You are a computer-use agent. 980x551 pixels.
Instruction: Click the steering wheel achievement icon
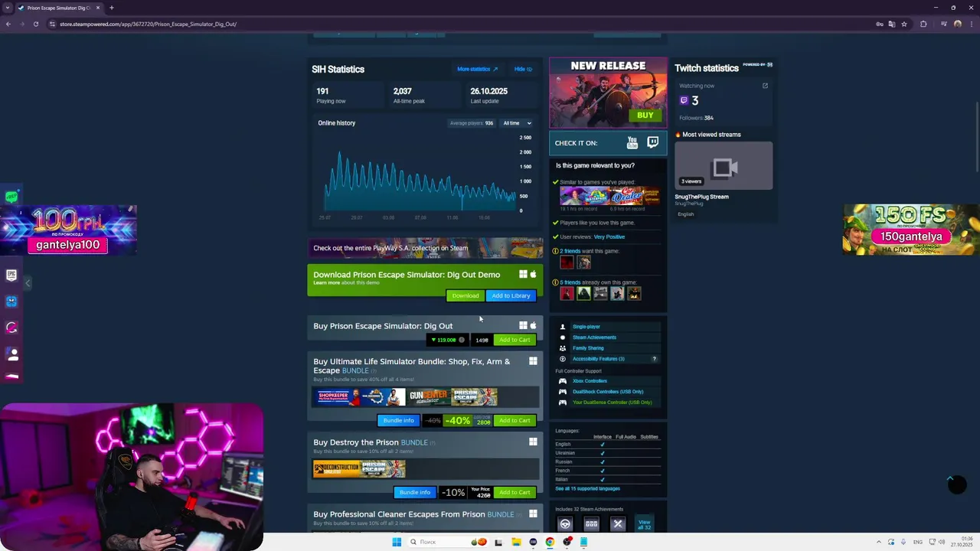565,523
